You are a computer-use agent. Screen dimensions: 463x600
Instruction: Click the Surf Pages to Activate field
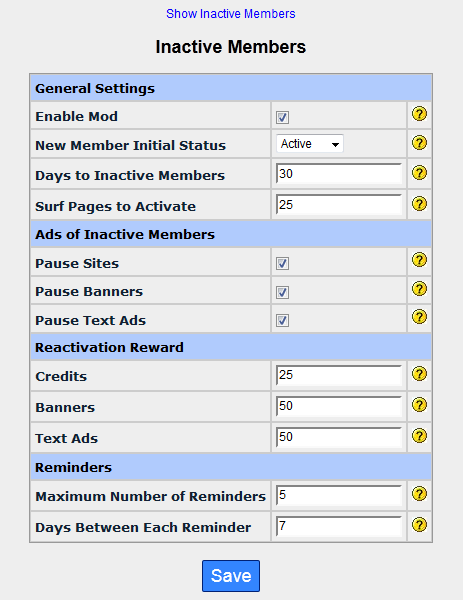(x=339, y=205)
